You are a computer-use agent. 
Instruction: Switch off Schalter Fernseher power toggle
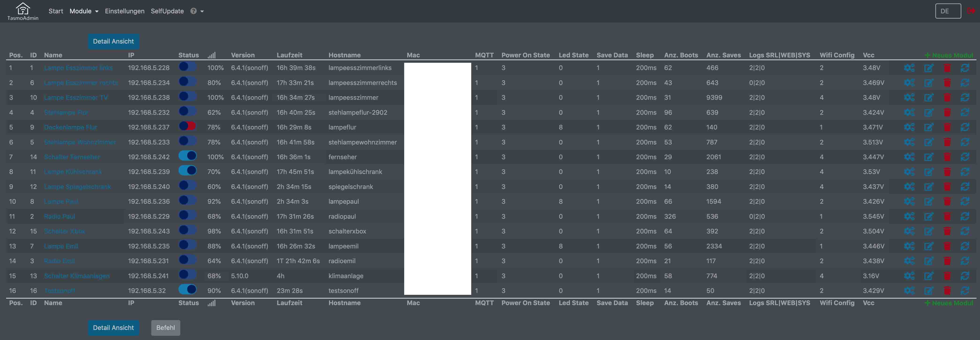(187, 156)
